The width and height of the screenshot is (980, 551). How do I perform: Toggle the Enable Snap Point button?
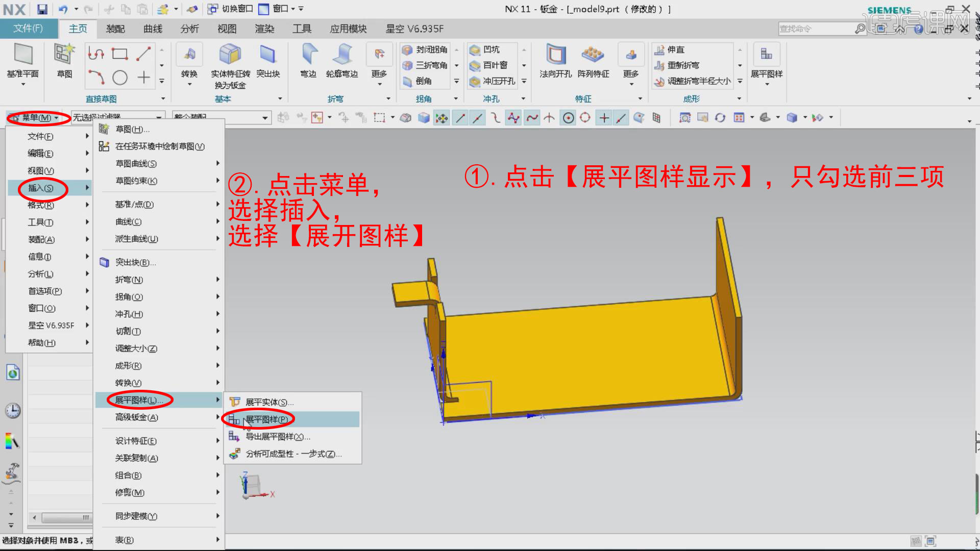442,118
